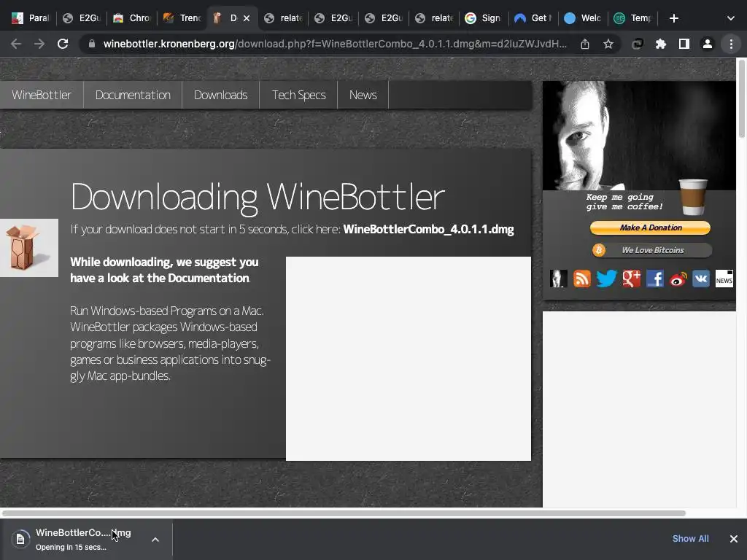747x560 pixels.
Task: Click We Love Bitcoins button
Action: click(651, 250)
